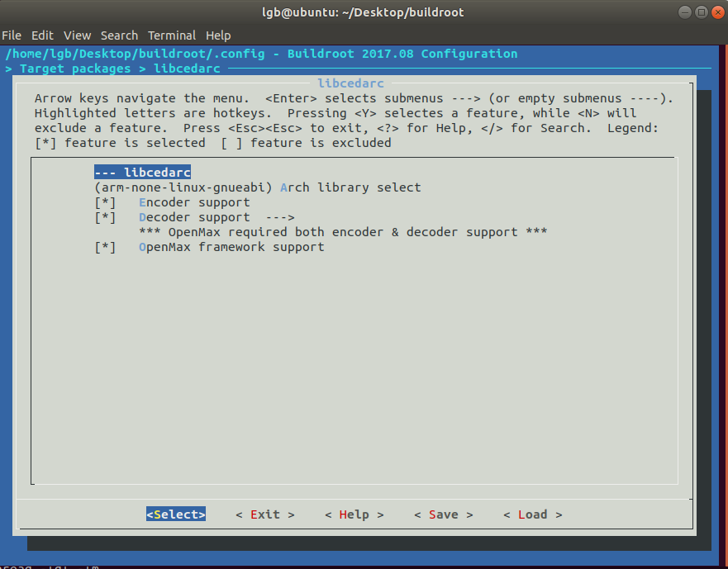Toggle Decoder support checkbox
728x569 pixels.
click(105, 218)
